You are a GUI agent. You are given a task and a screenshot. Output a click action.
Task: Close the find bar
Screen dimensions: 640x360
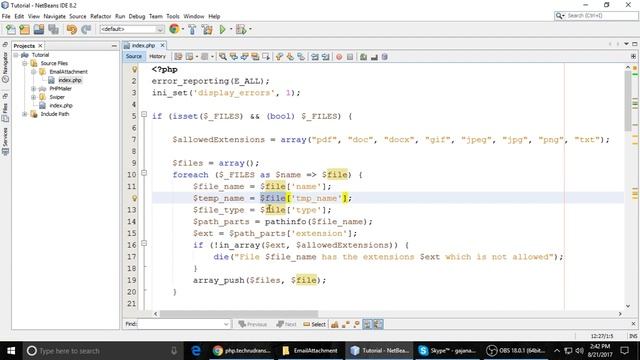click(x=633, y=324)
